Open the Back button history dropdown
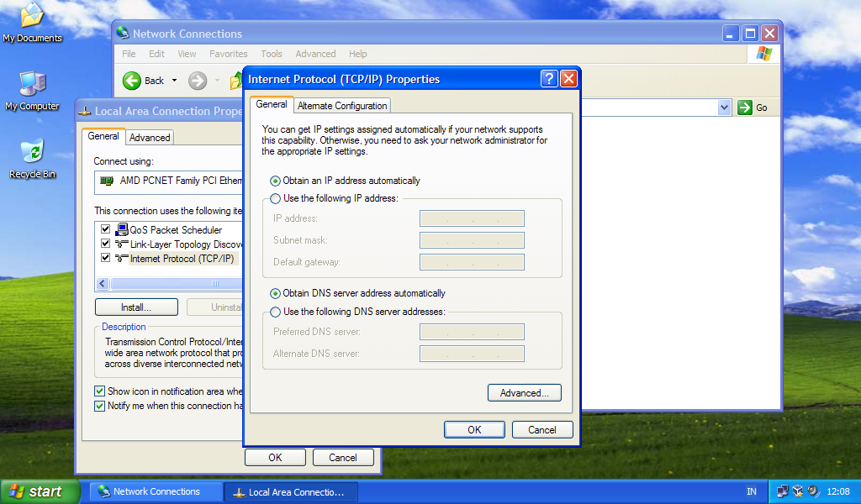 pos(175,81)
